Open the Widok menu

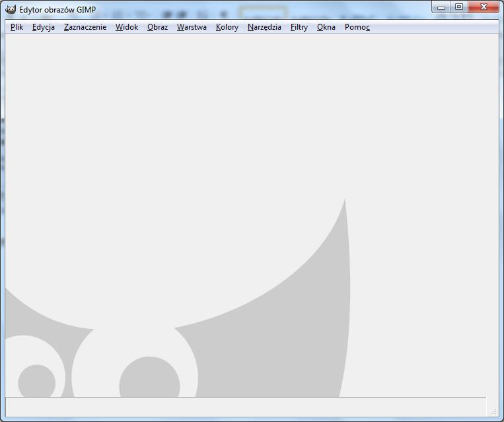coord(127,27)
